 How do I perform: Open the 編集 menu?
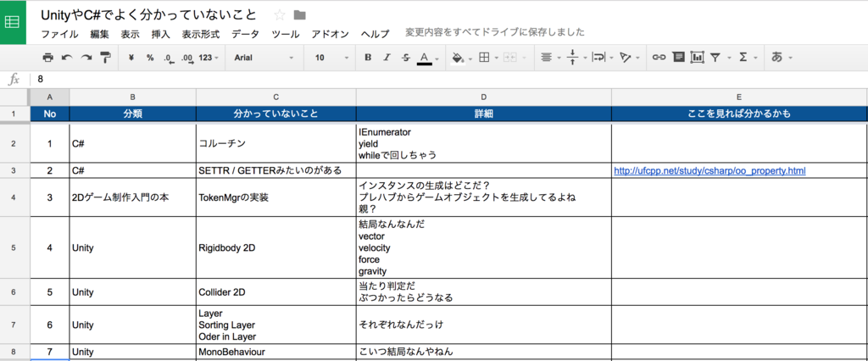click(x=100, y=34)
